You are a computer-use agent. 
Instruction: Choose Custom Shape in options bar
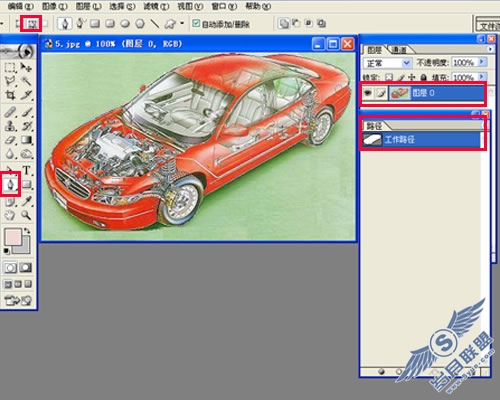click(171, 24)
